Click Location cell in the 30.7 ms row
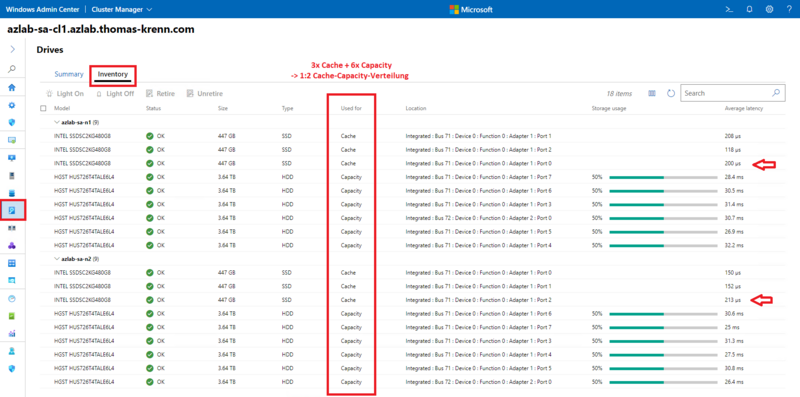This screenshot has height=397, width=800. click(x=479, y=218)
